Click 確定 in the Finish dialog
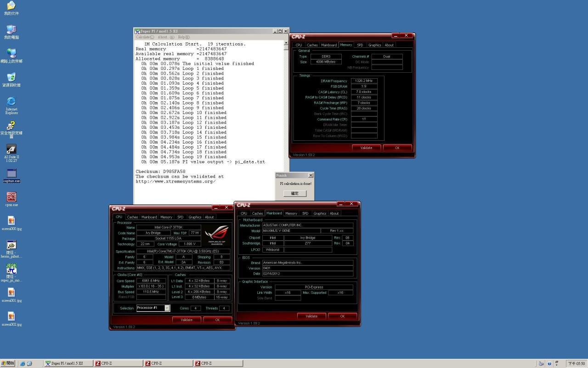Viewport: 588px width, 368px height. point(294,193)
